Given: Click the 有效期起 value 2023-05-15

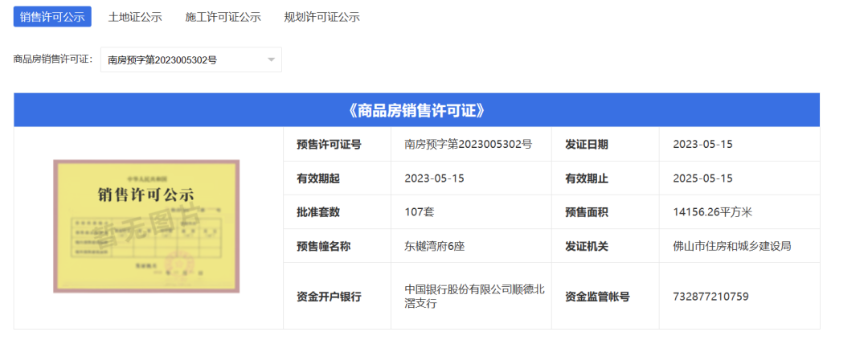Looking at the screenshot, I should tap(435, 178).
